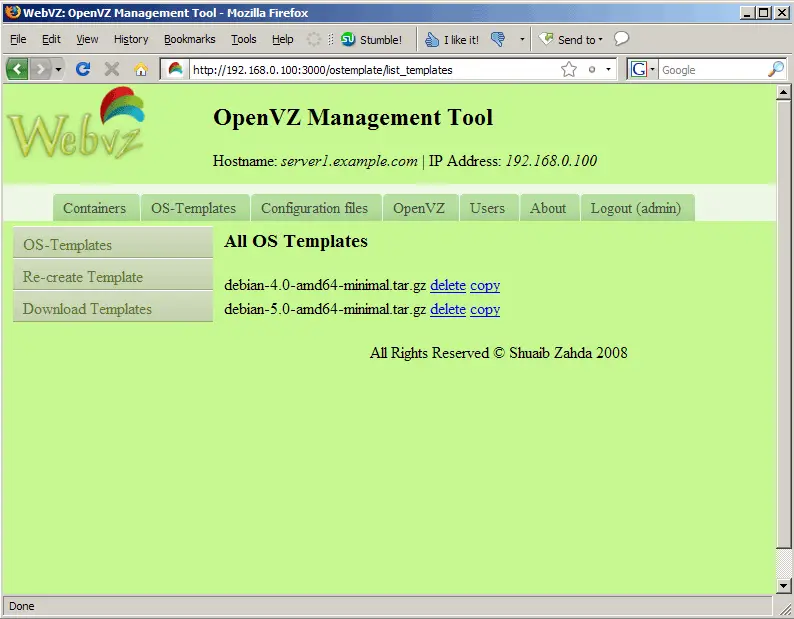Focus the Google search field

coord(712,70)
